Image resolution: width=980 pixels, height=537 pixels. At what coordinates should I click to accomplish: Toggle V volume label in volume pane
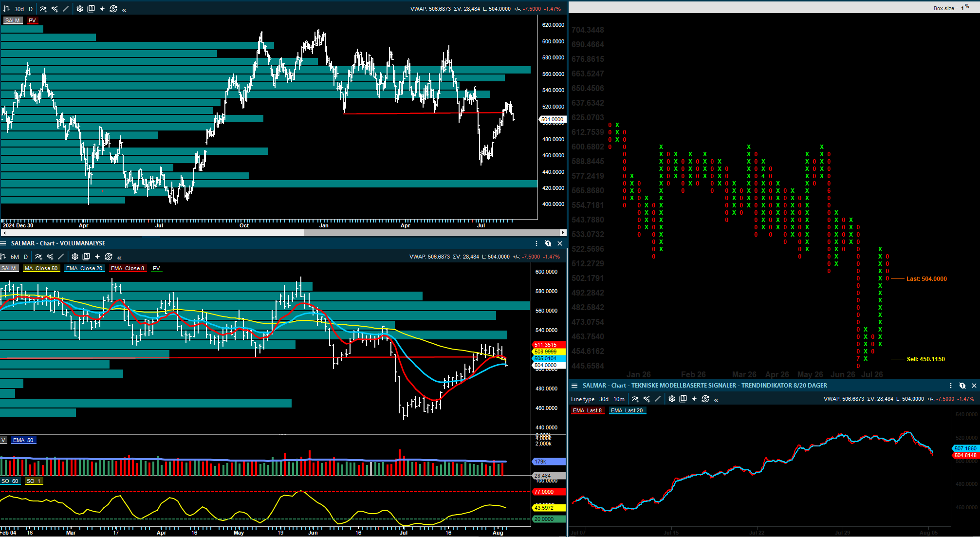3,440
